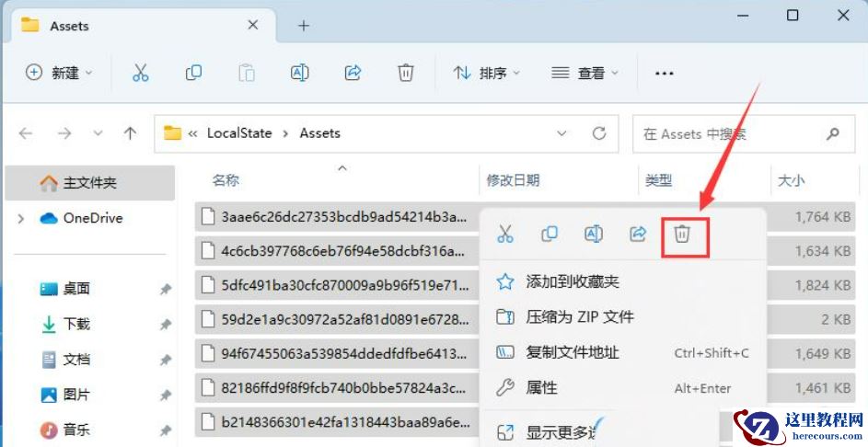868x447 pixels.
Task: Close the Assets tab
Action: 253,25
